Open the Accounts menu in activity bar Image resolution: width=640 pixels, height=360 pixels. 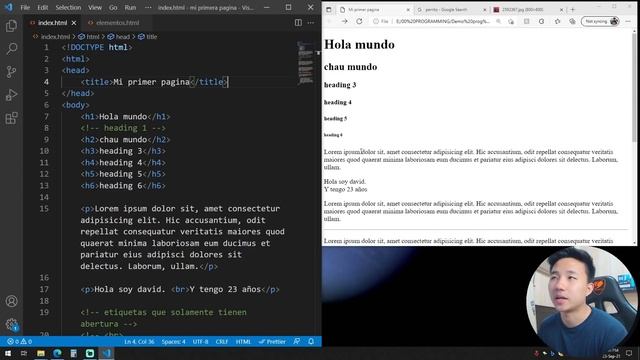[x=11, y=301]
